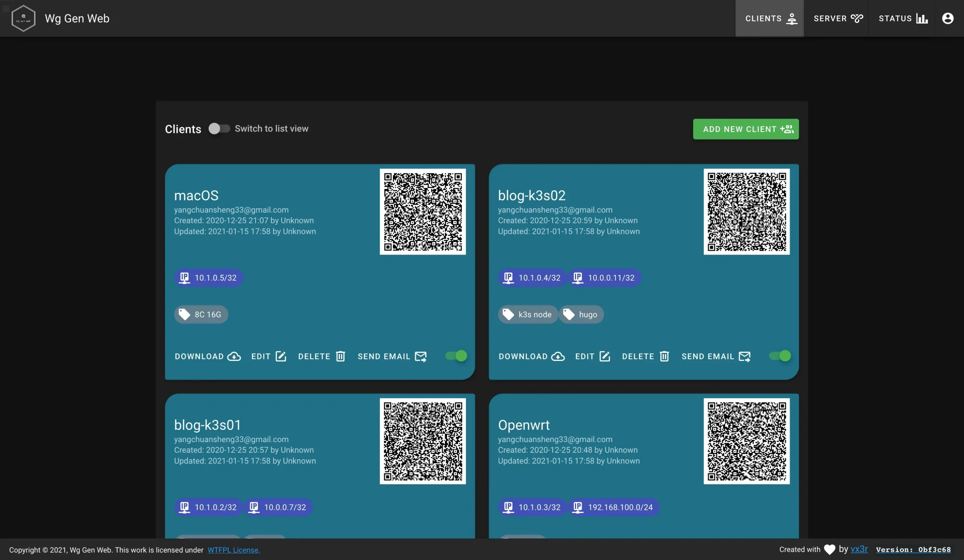The image size is (964, 560).
Task: Click Add New Client button
Action: click(746, 129)
